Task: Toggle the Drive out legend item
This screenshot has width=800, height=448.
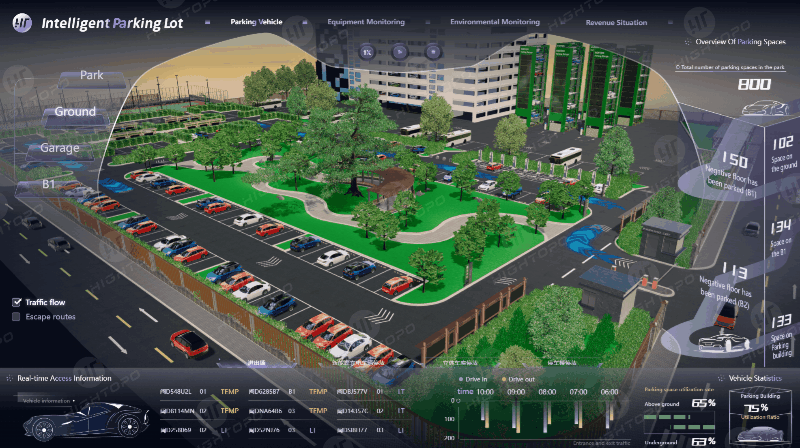Action: (x=518, y=380)
